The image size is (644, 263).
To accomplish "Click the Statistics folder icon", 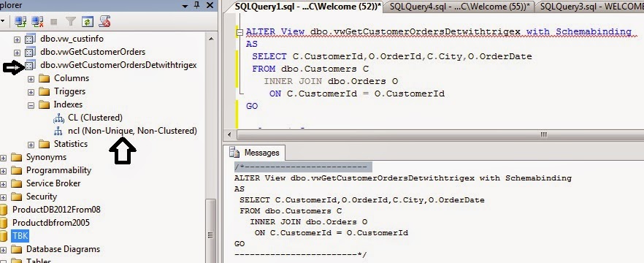I will coord(45,144).
